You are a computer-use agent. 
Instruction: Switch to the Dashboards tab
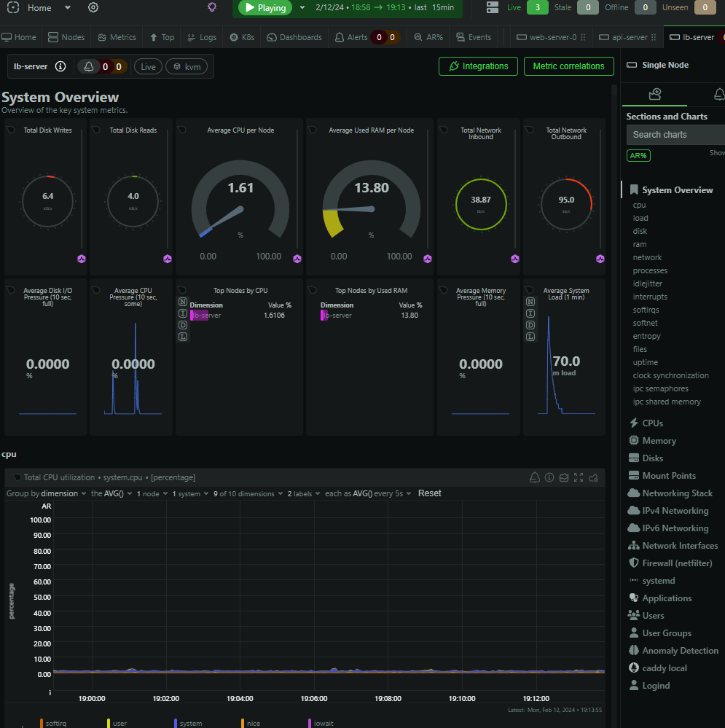[294, 37]
